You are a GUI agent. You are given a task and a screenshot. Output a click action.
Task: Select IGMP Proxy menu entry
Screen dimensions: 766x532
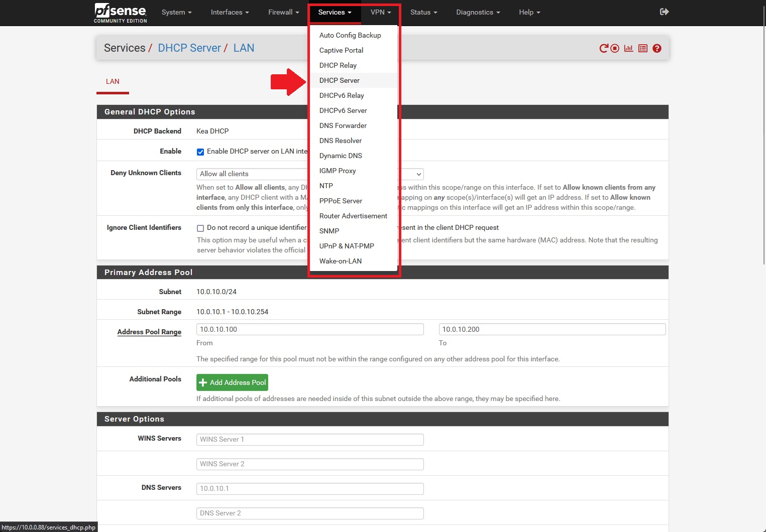tap(354, 171)
